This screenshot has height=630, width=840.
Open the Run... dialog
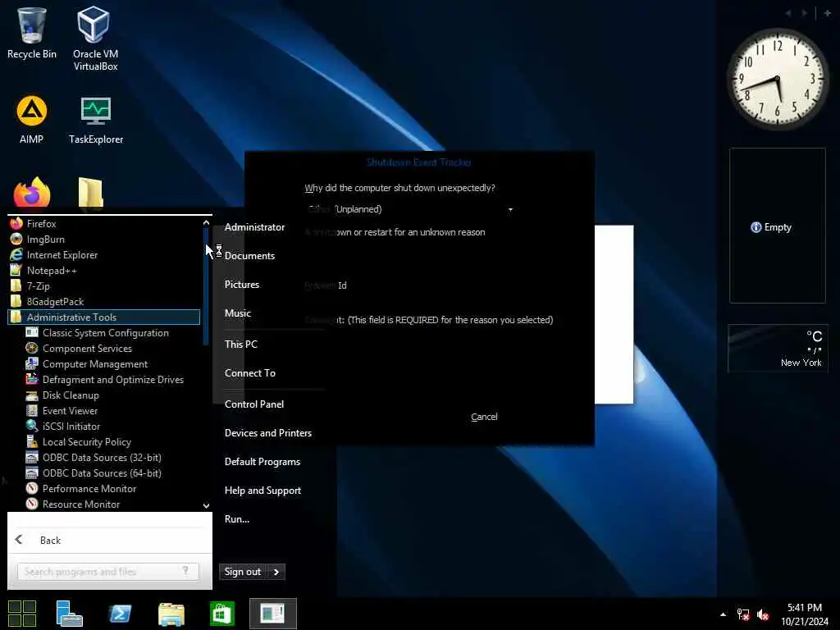pos(237,519)
